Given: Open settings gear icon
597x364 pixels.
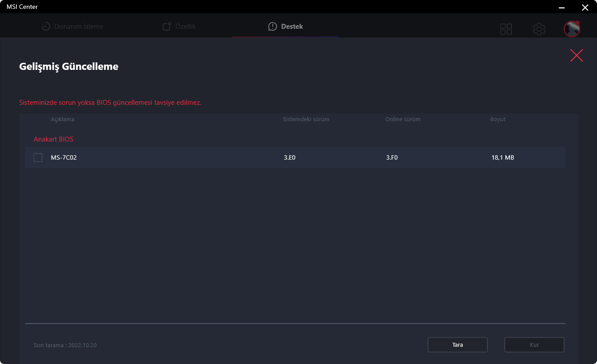Looking at the screenshot, I should [x=539, y=29].
